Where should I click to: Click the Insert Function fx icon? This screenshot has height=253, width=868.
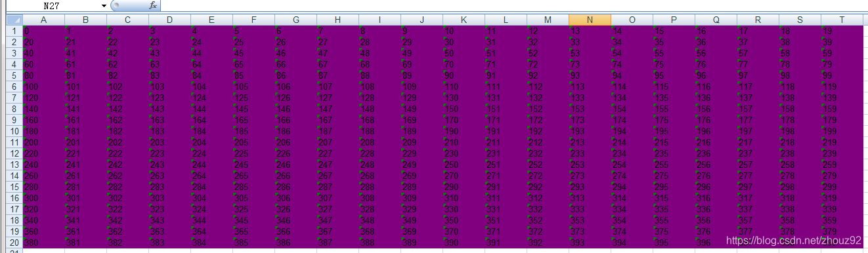[x=152, y=5]
